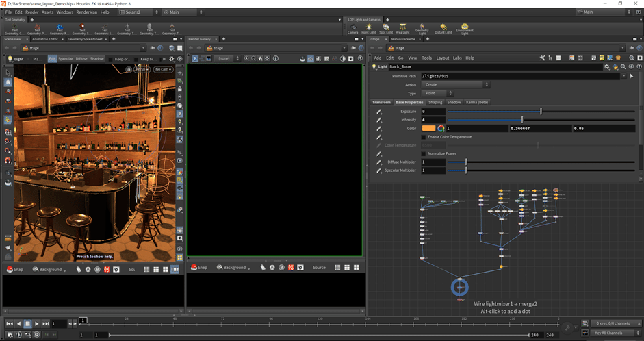Open the color picker wheel icon
Viewport: 644px width, 341px height.
pyautogui.click(x=441, y=128)
